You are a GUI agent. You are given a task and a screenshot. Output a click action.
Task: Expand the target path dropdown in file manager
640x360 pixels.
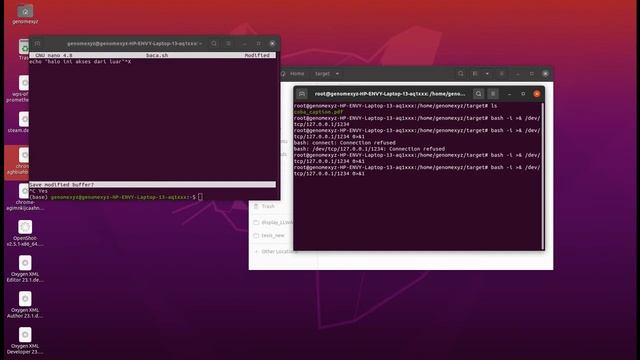[x=337, y=74]
